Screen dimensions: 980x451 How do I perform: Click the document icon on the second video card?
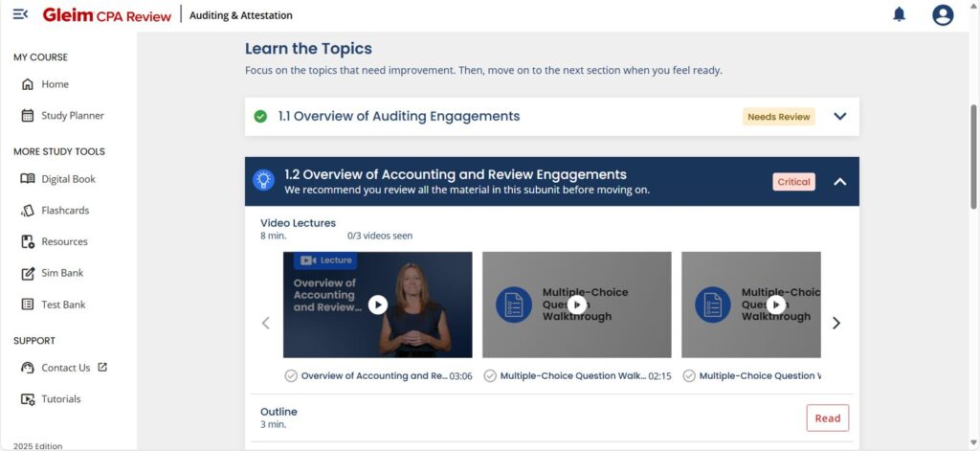(514, 304)
